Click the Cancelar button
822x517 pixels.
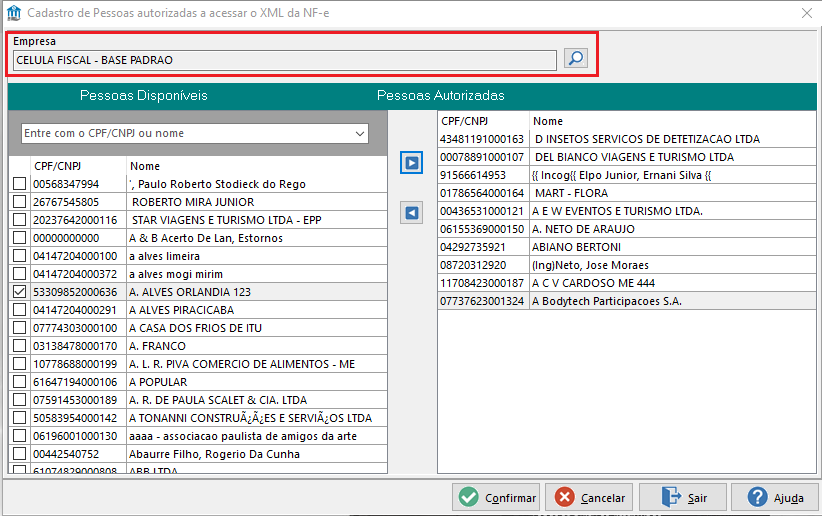[x=589, y=497]
